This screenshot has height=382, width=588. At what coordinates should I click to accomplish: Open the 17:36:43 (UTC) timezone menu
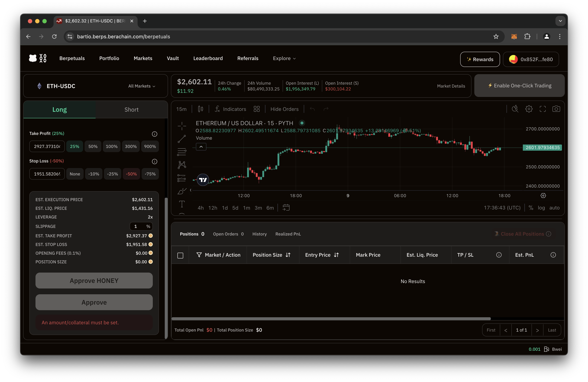(502, 208)
